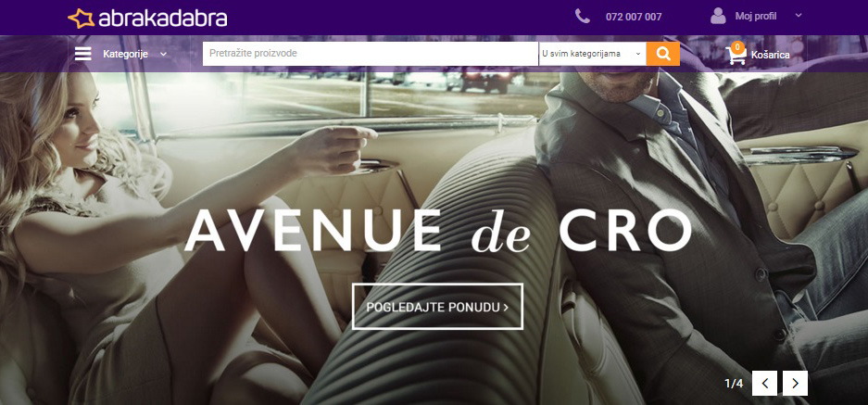
Task: Click the Košarica cart link
Action: click(770, 55)
